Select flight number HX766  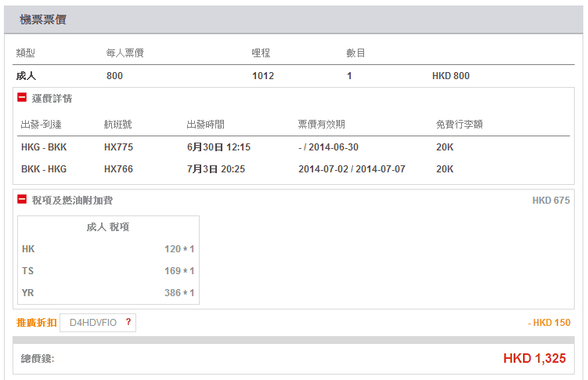[x=118, y=168]
